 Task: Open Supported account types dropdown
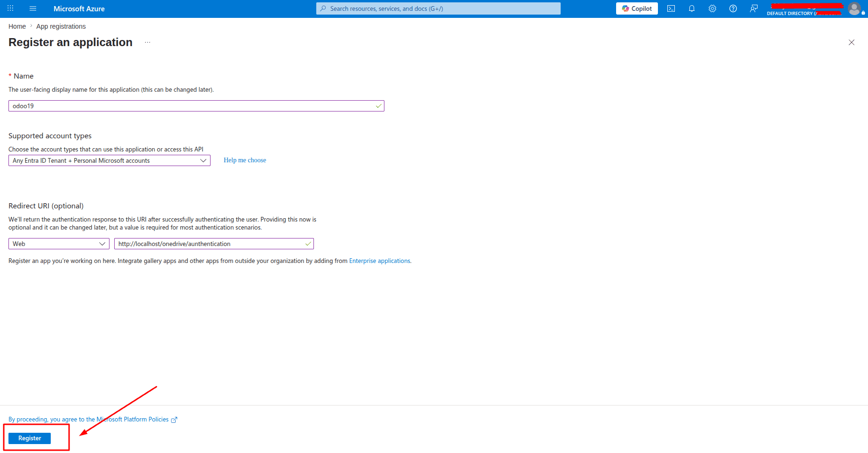click(x=109, y=160)
